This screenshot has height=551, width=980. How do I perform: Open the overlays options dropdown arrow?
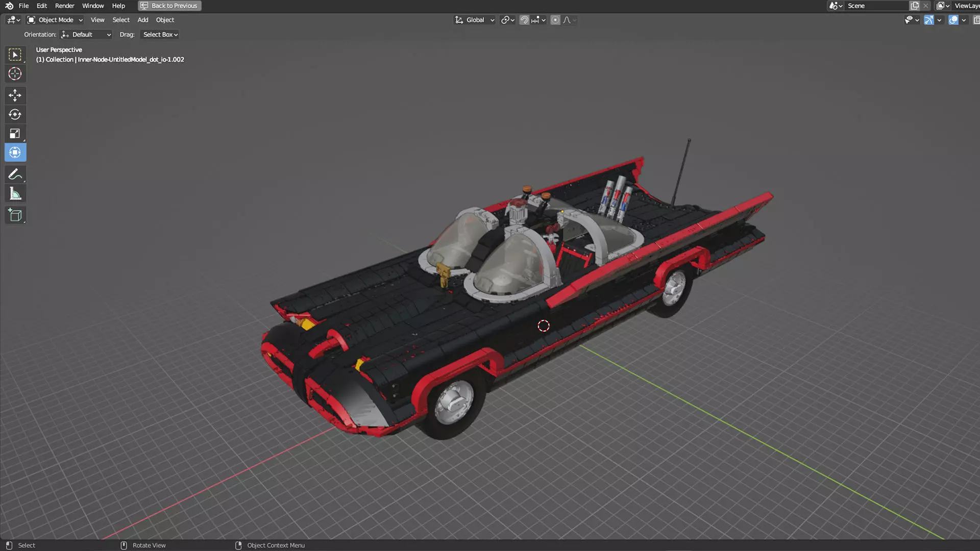(964, 20)
